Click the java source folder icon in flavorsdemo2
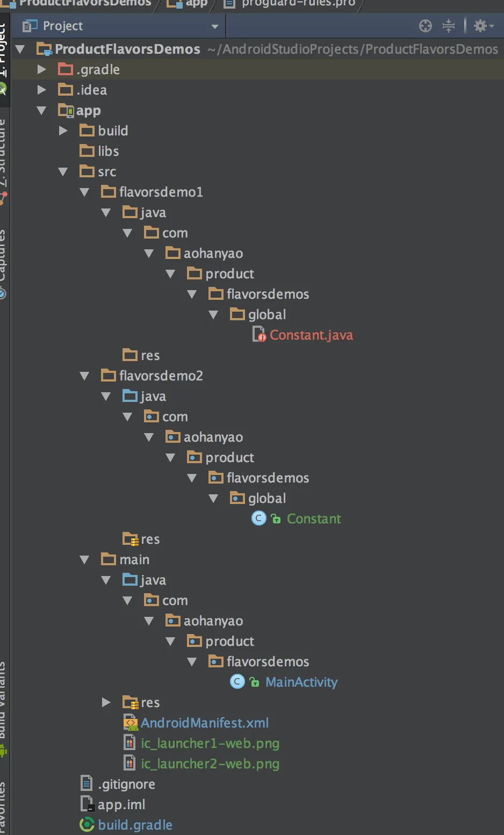 [x=130, y=396]
